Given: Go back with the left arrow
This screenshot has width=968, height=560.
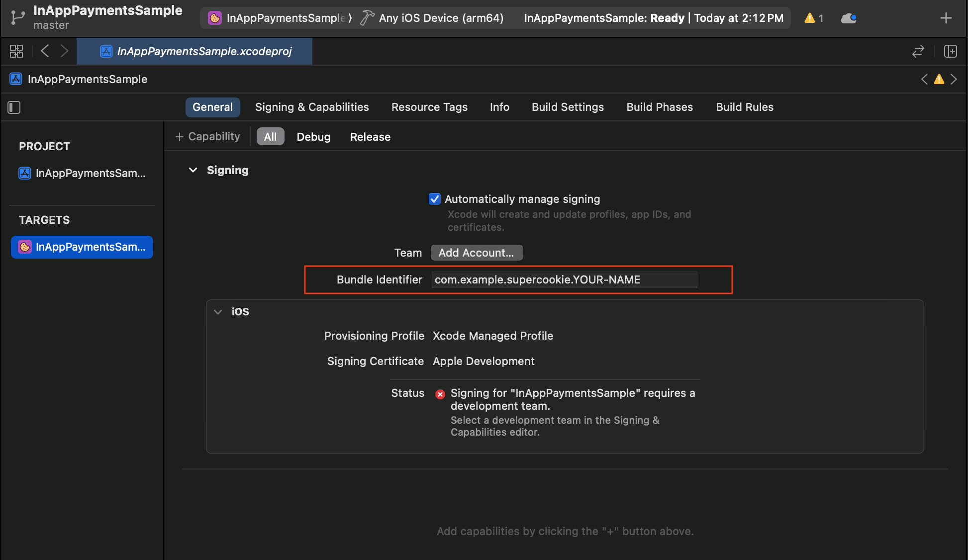Looking at the screenshot, I should click(x=45, y=51).
